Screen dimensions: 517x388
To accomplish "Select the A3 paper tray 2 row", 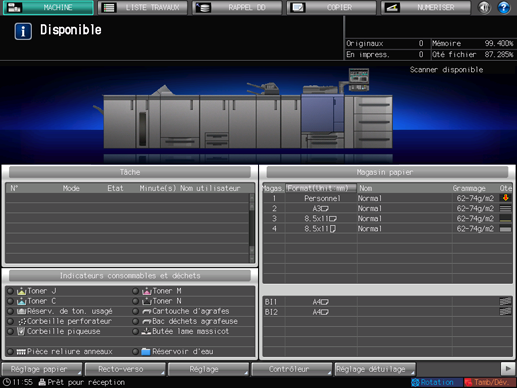I will 387,208.
